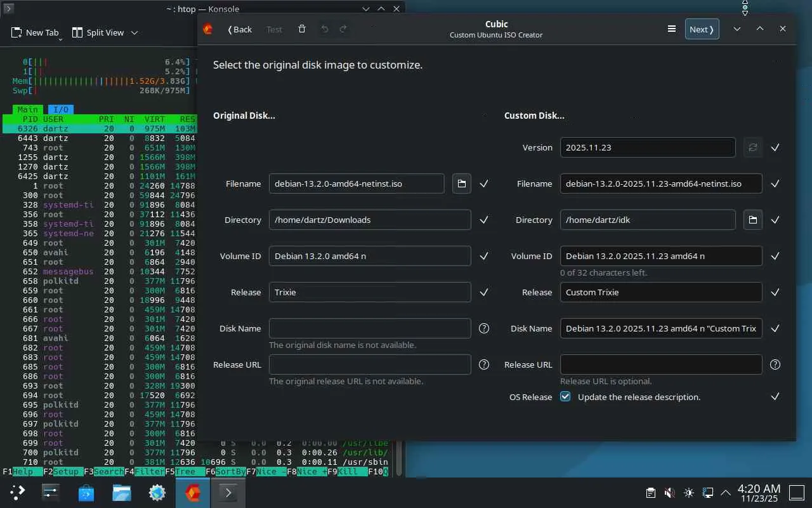Click New Tab in Konsole toolbar

pos(36,32)
